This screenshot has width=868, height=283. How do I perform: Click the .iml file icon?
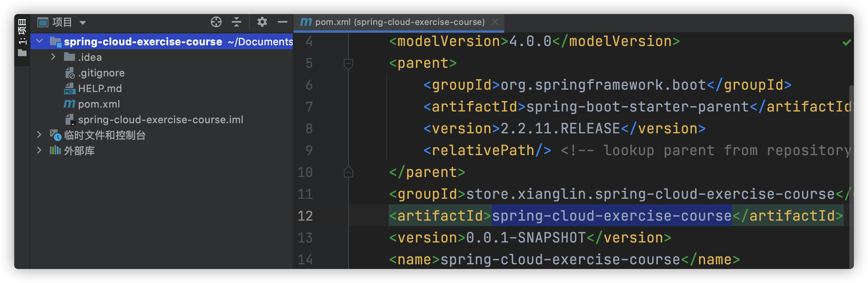[x=69, y=120]
